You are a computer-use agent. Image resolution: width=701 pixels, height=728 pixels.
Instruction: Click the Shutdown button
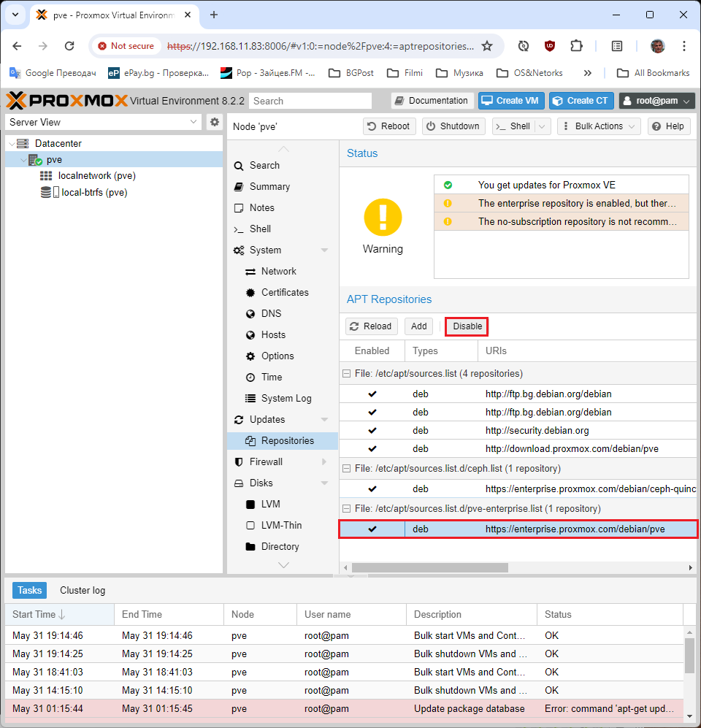[x=453, y=126]
